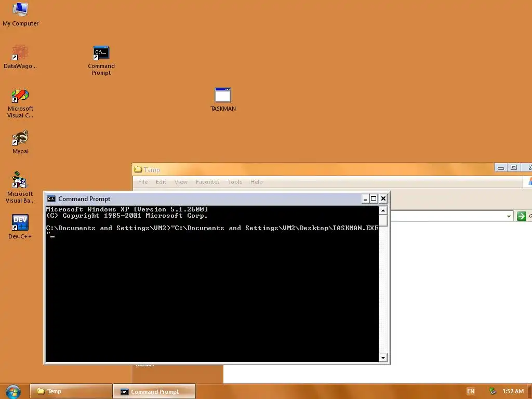Open the Help menu in Temp window
This screenshot has width=532, height=399.
point(257,182)
